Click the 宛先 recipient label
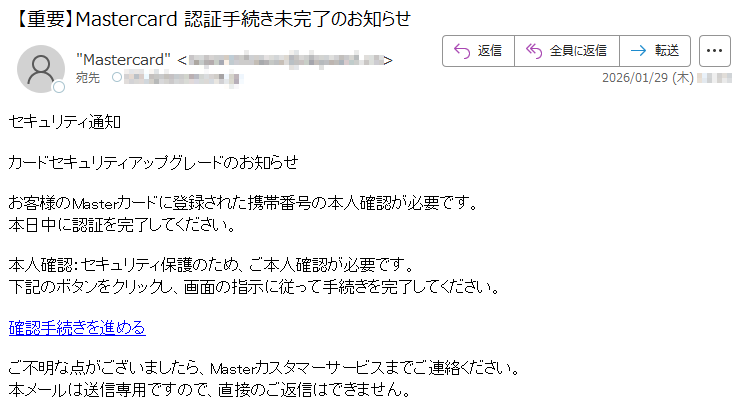741x403 pixels. (88, 77)
